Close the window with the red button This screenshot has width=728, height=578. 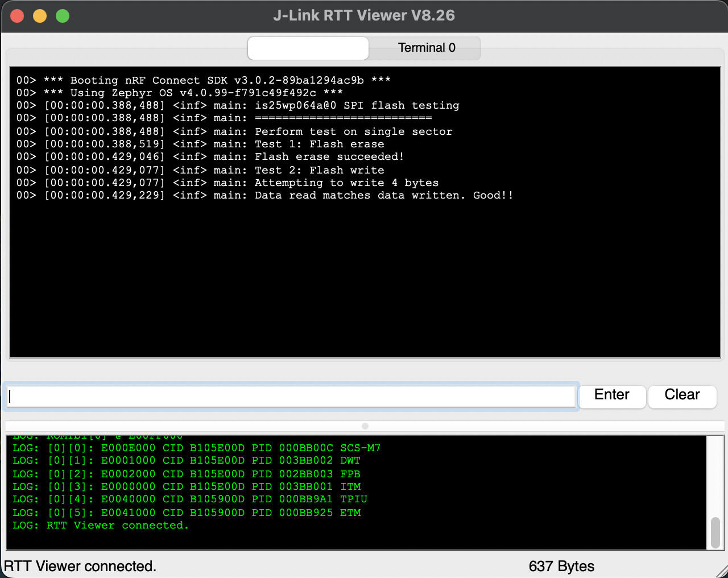tap(17, 16)
